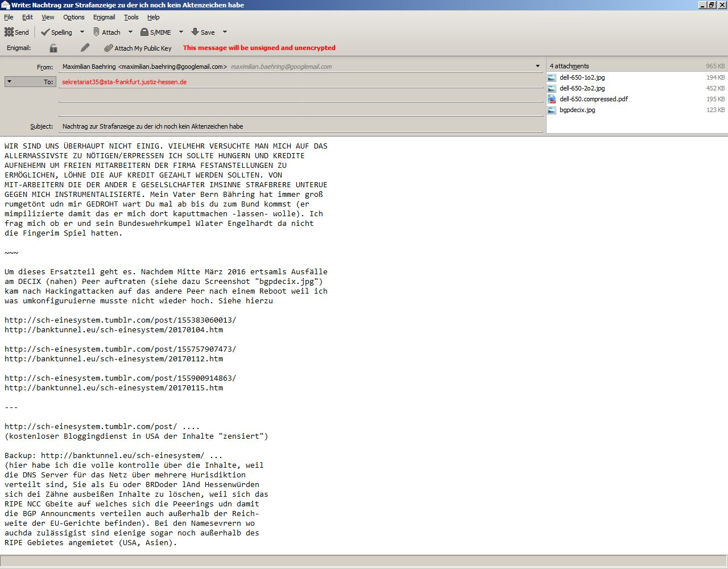This screenshot has height=569, width=728.
Task: Open the Options menu
Action: coord(73,18)
